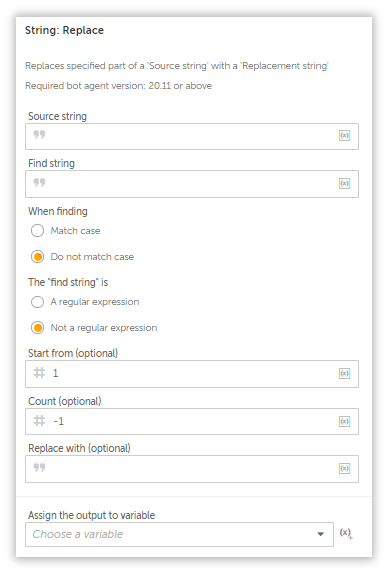Create new variable icon beside output dropdown
Screen dimensions: 388x574
pos(346,533)
